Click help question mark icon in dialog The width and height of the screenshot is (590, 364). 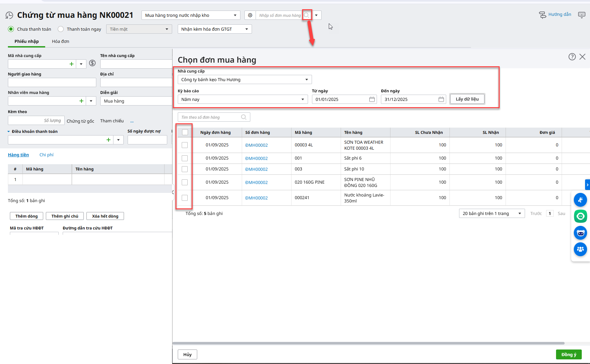coord(572,57)
